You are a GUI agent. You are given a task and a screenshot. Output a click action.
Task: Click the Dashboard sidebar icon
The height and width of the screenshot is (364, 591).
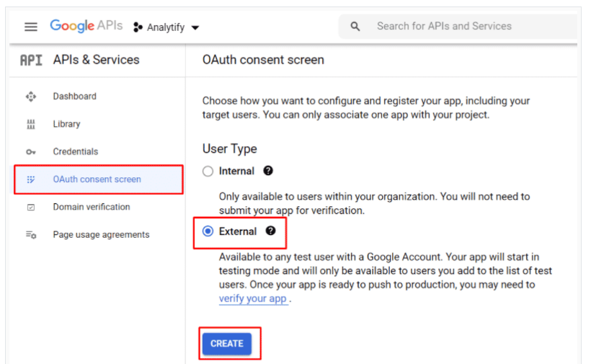(31, 97)
